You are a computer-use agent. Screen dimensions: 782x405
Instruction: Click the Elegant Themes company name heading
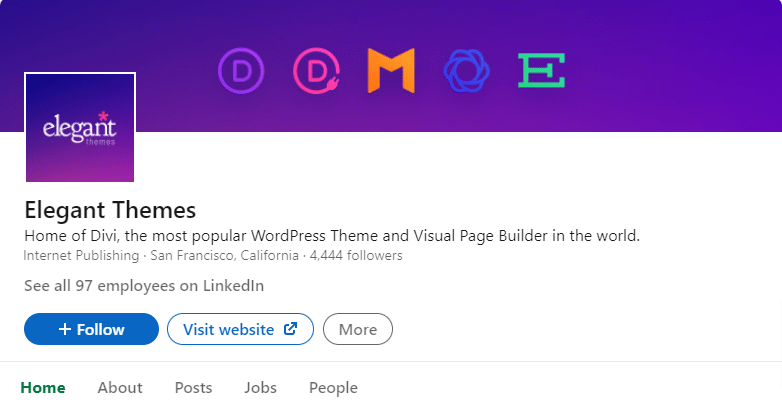[x=110, y=210]
